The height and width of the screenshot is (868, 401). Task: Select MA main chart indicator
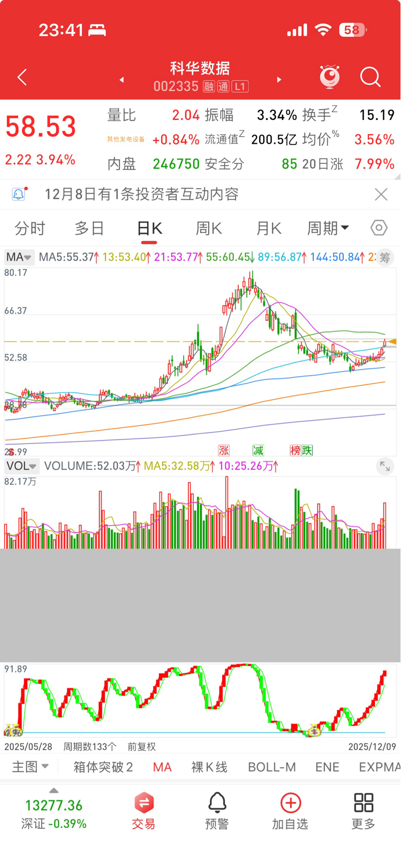[162, 767]
